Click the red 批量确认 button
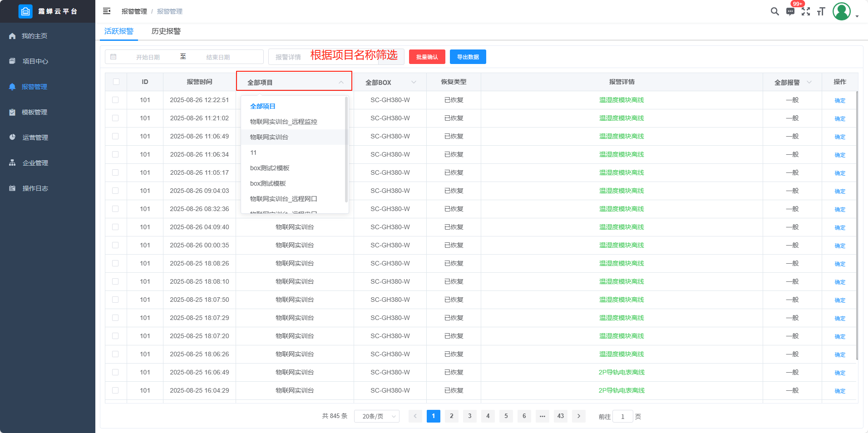868x433 pixels. click(427, 57)
